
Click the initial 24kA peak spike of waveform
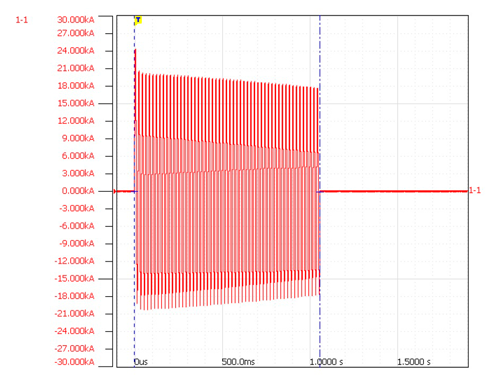[x=135, y=60]
